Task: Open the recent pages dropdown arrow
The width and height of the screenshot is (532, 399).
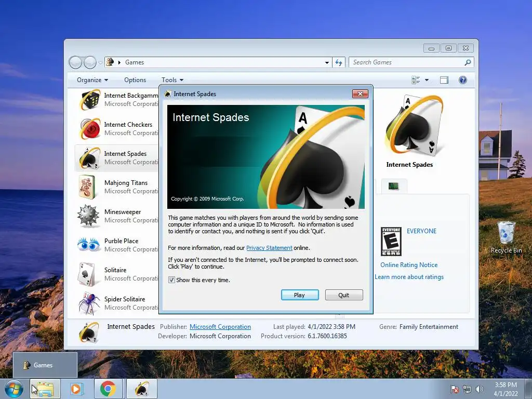Action: coord(100,62)
